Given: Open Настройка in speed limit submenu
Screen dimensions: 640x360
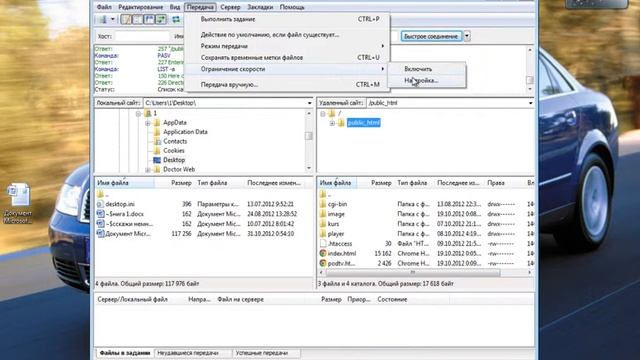Looking at the screenshot, I should coord(426,80).
